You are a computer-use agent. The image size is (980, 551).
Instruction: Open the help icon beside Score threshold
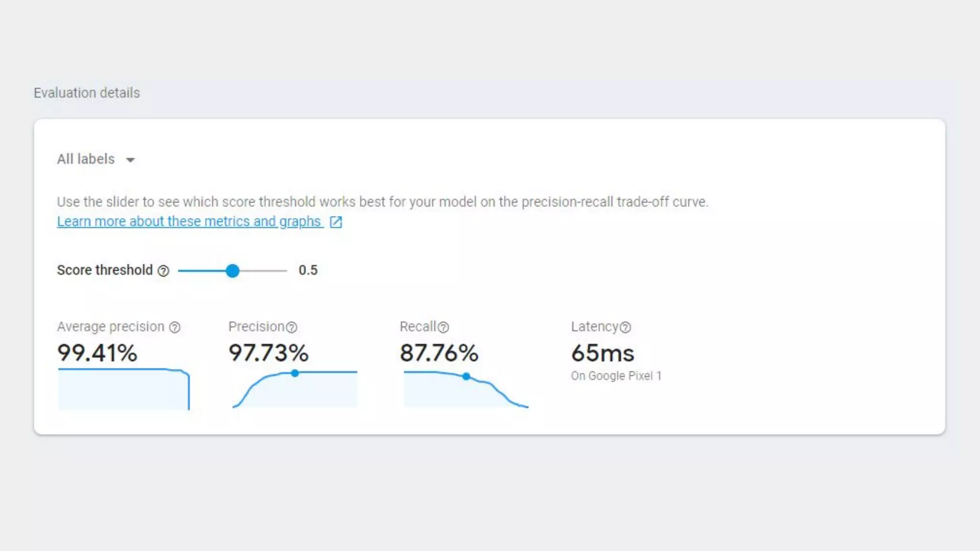point(163,271)
